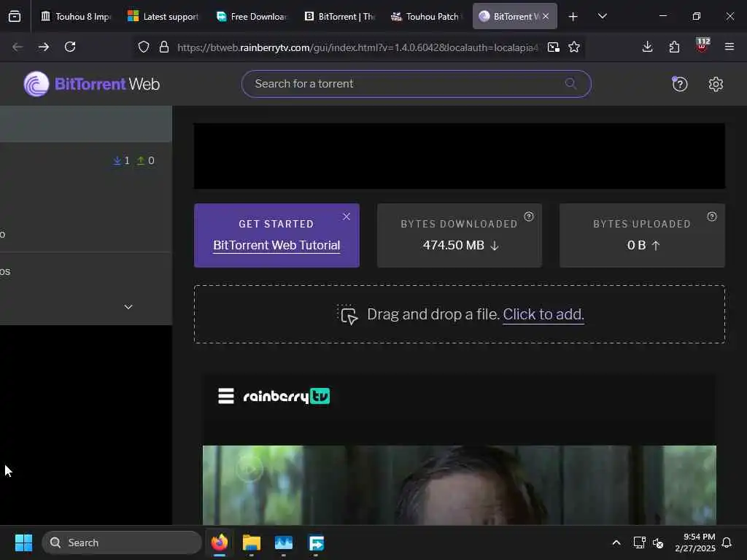The height and width of the screenshot is (560, 747).
Task: Open the extensions puzzle icon
Action: point(674,47)
